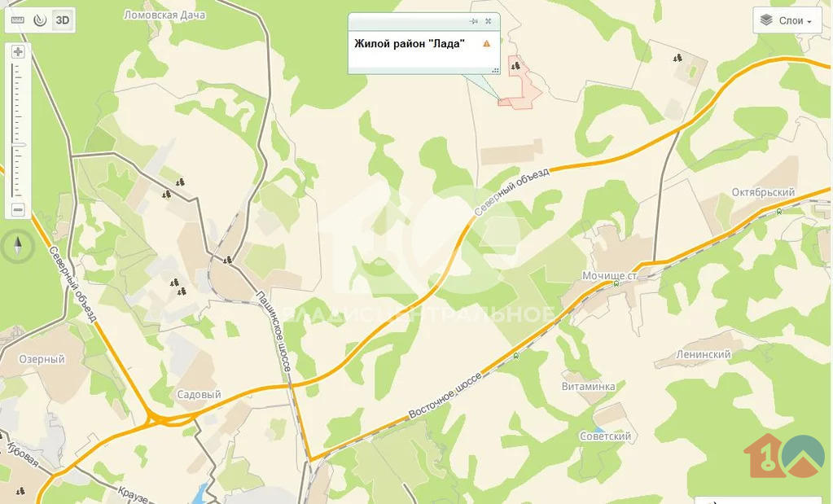Screen dimensions: 833x504
Task: Select the ruler measurement tool
Action: point(18,20)
